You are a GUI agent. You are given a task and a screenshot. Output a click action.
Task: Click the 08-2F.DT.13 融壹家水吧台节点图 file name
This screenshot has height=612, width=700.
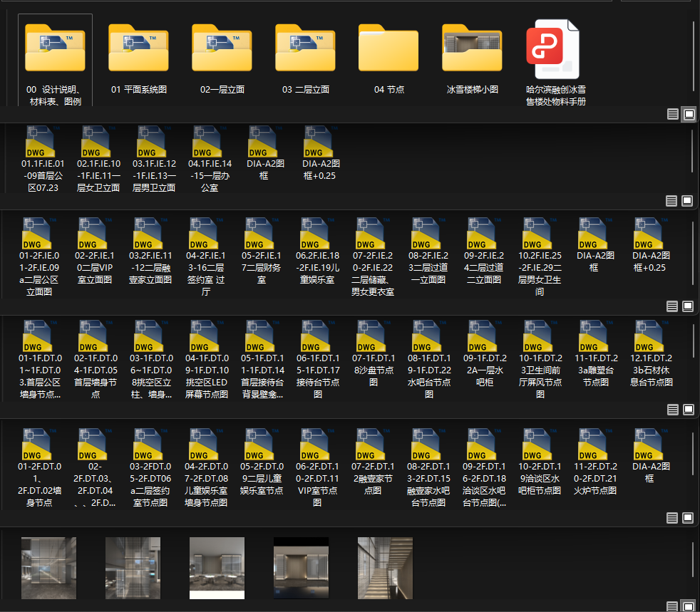click(428, 484)
